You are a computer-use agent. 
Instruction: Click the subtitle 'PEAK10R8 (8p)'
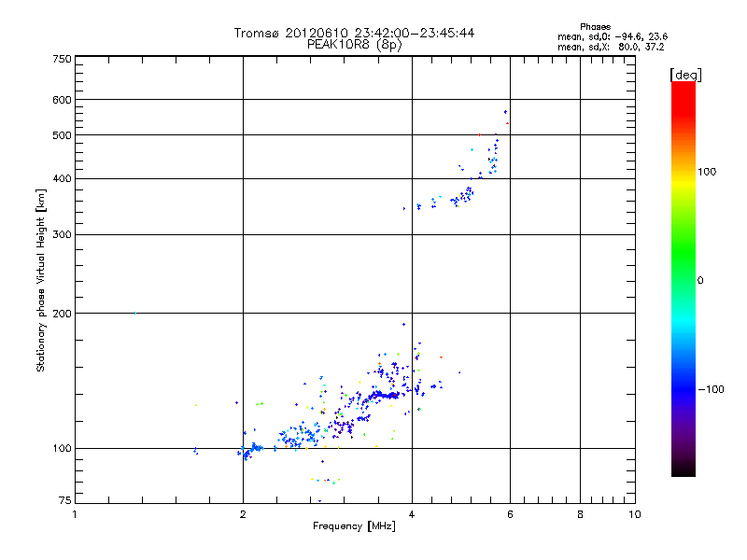pyautogui.click(x=354, y=45)
